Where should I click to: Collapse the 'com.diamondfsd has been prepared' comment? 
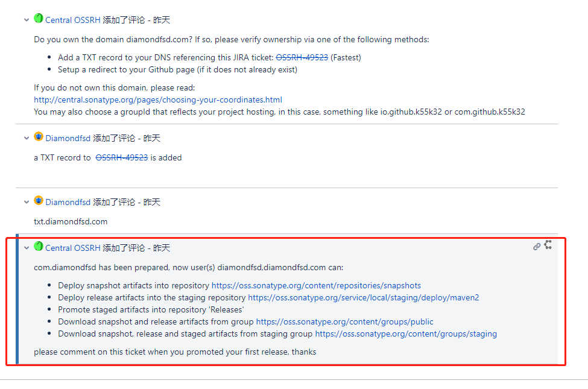click(x=27, y=248)
